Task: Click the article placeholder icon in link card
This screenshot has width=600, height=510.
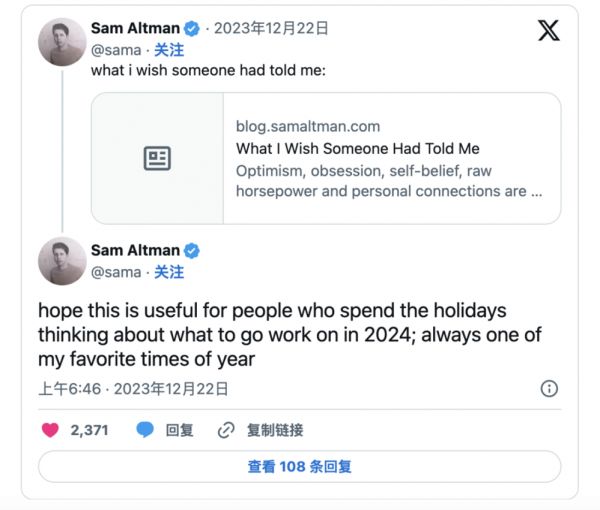Action: [157, 158]
